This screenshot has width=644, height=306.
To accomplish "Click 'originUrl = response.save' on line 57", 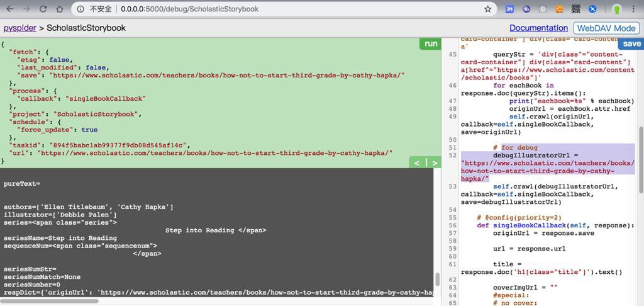I will 544,233.
